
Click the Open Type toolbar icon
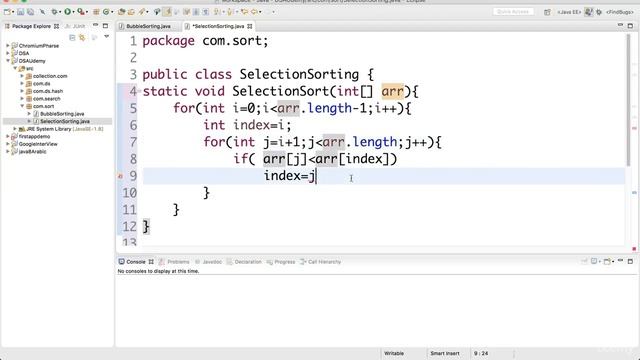(121, 12)
